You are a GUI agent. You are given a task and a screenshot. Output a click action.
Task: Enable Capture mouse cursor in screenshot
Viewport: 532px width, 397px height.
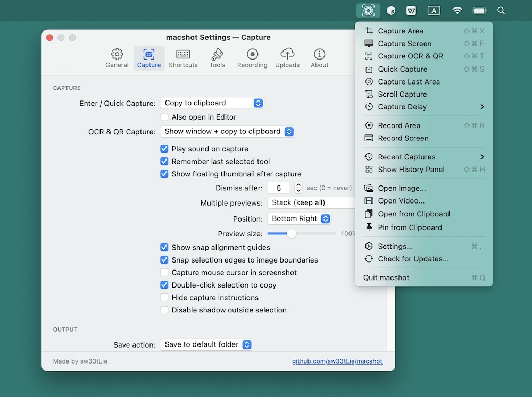pos(164,273)
